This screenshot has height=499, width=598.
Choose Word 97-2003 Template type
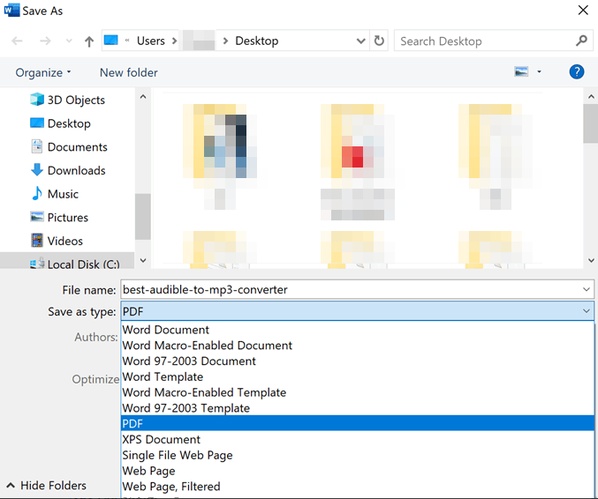358,408
